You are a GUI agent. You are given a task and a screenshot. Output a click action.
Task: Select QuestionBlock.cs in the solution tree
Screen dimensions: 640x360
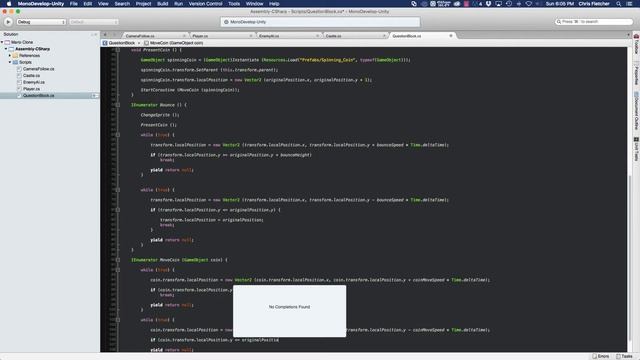pyautogui.click(x=38, y=96)
